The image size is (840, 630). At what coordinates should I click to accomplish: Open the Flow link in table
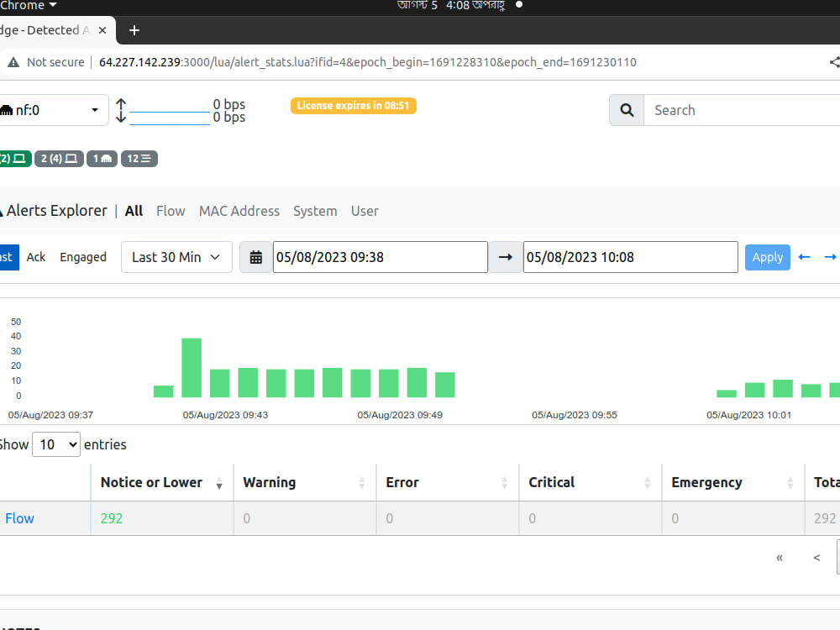(x=19, y=518)
